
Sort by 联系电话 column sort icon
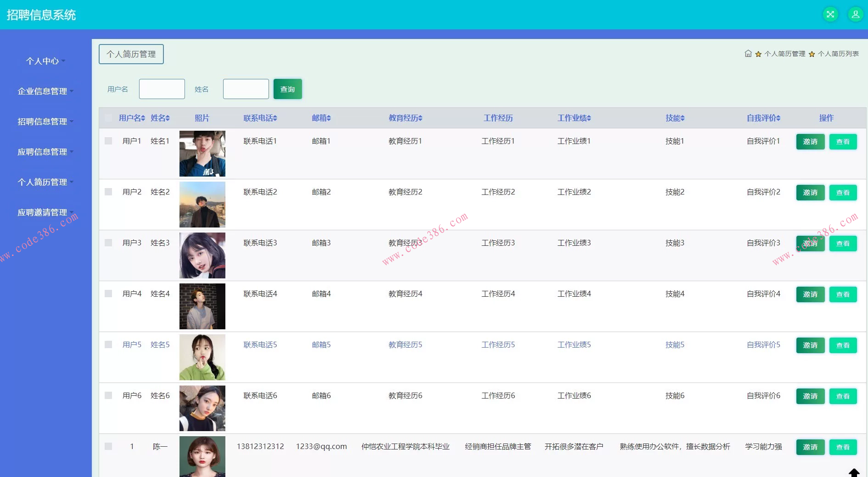point(275,118)
